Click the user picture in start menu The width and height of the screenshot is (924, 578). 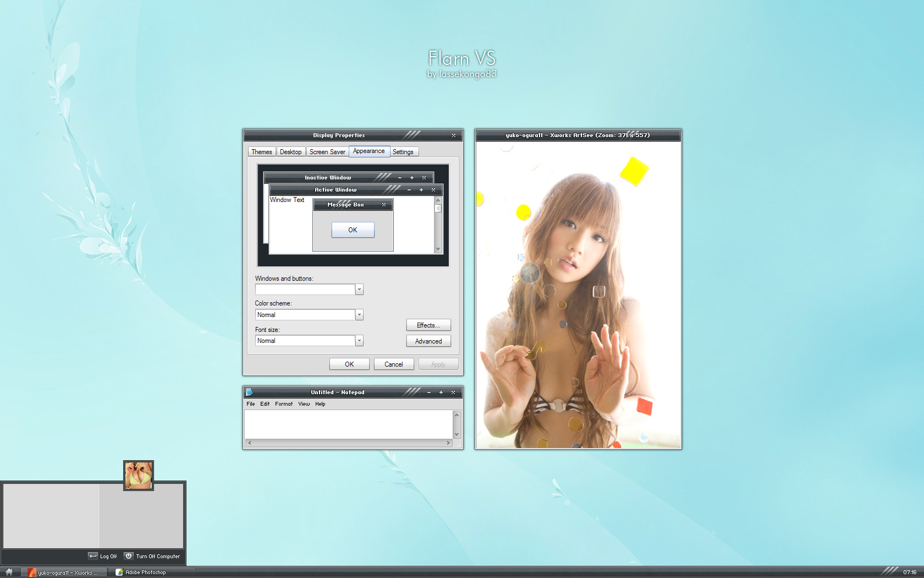(139, 476)
